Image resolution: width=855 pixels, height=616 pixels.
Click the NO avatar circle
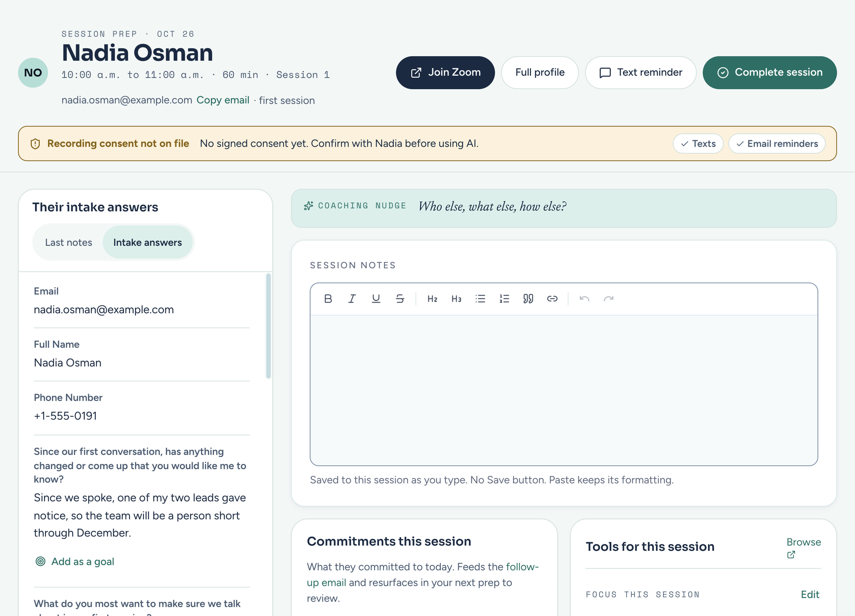click(33, 73)
